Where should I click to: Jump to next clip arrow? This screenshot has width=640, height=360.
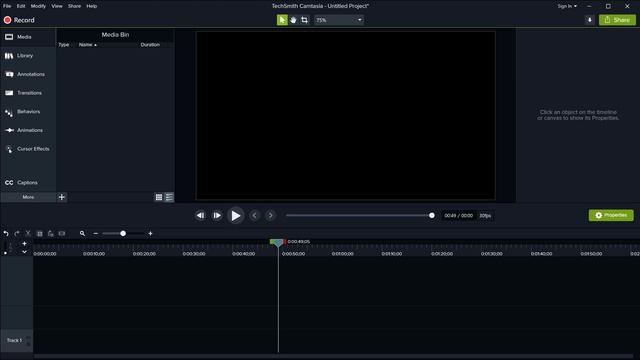coord(270,216)
